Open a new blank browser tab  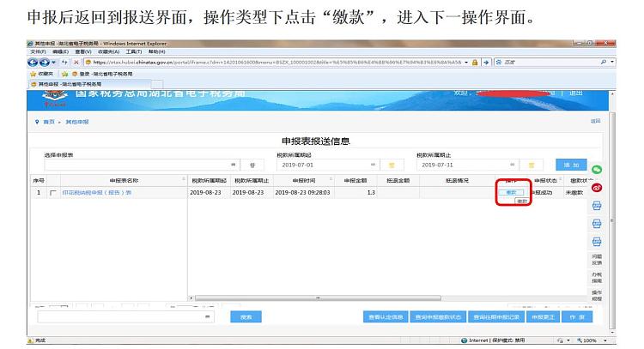coord(157,84)
